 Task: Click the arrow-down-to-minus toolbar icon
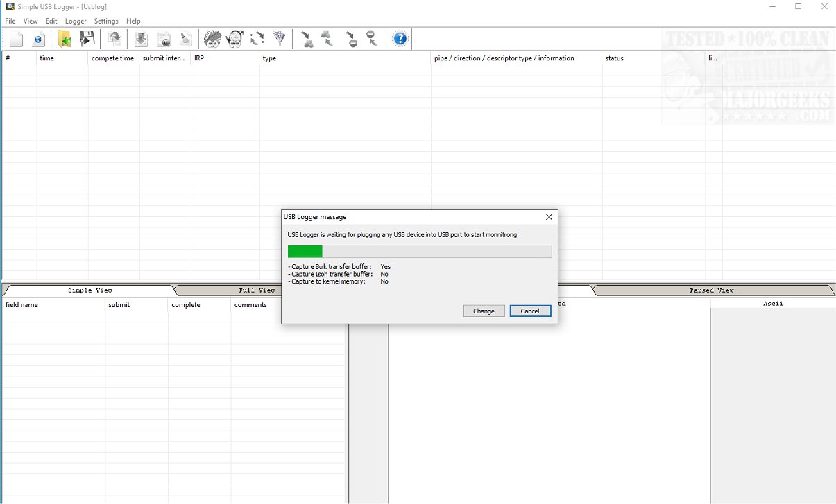[351, 39]
